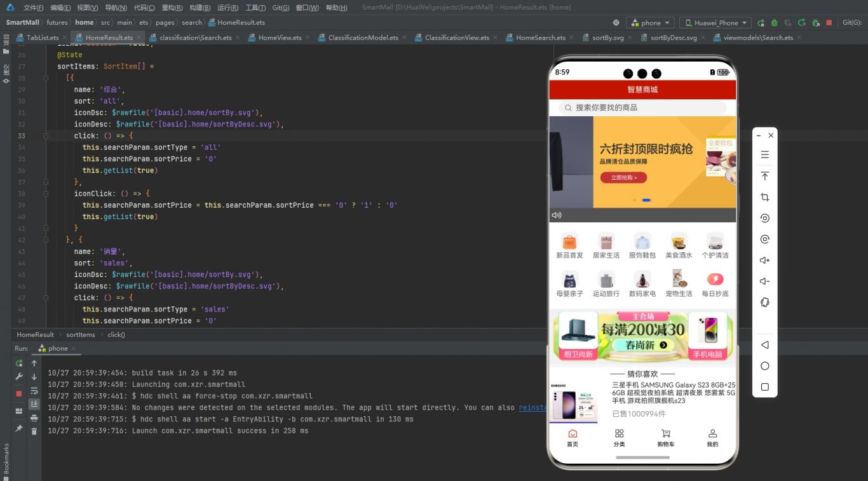Open the emulator toolbar hamburger menu
The height and width of the screenshot is (481, 868).
765,154
